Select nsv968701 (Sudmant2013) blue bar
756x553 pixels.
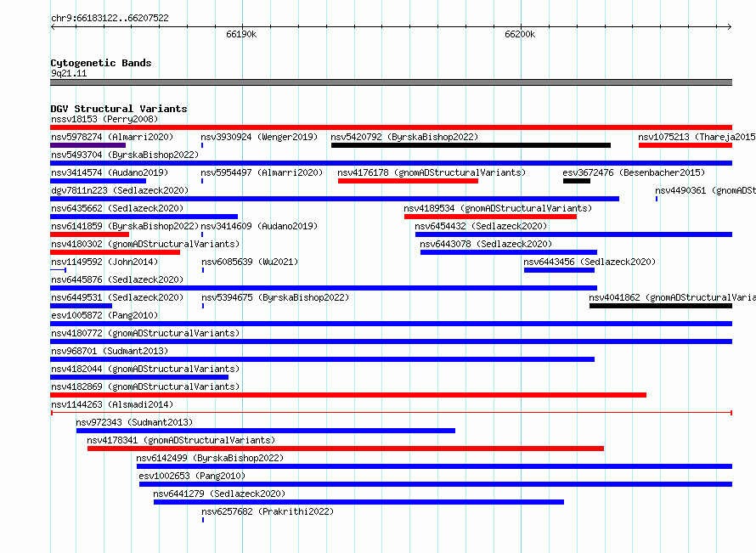click(323, 359)
